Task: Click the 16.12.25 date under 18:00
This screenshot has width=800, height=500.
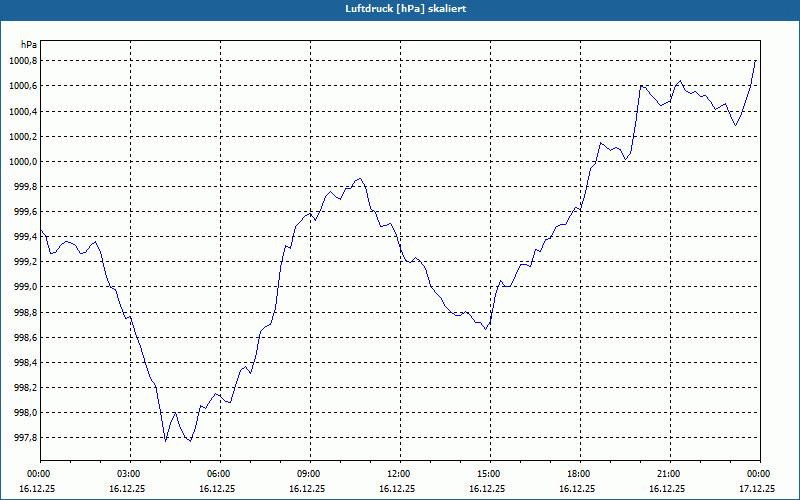Action: click(x=577, y=489)
